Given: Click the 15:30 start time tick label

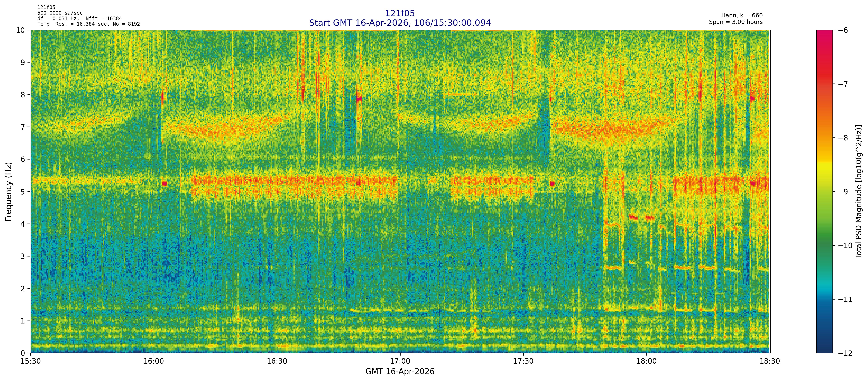Looking at the screenshot, I should tap(31, 362).
